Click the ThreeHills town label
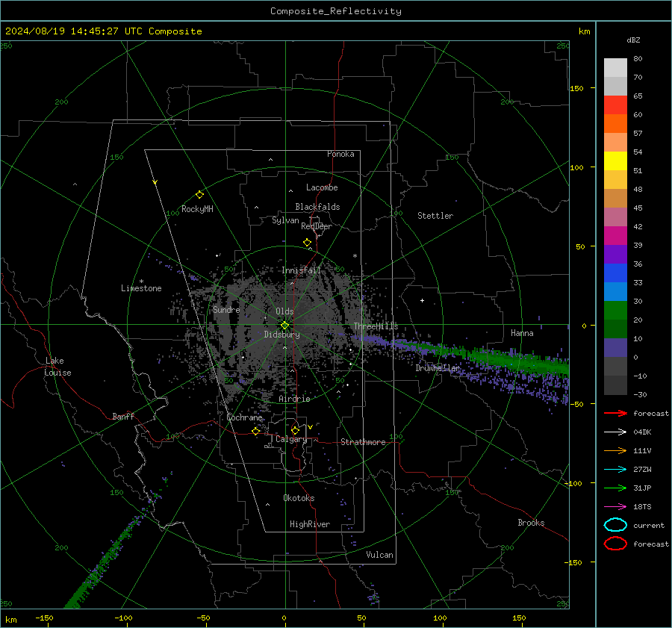 click(376, 326)
